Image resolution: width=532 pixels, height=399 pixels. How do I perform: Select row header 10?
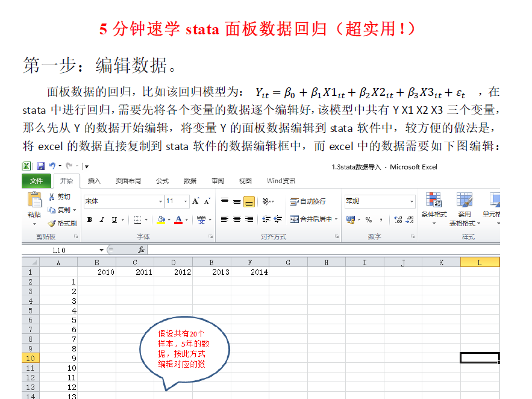(31, 358)
